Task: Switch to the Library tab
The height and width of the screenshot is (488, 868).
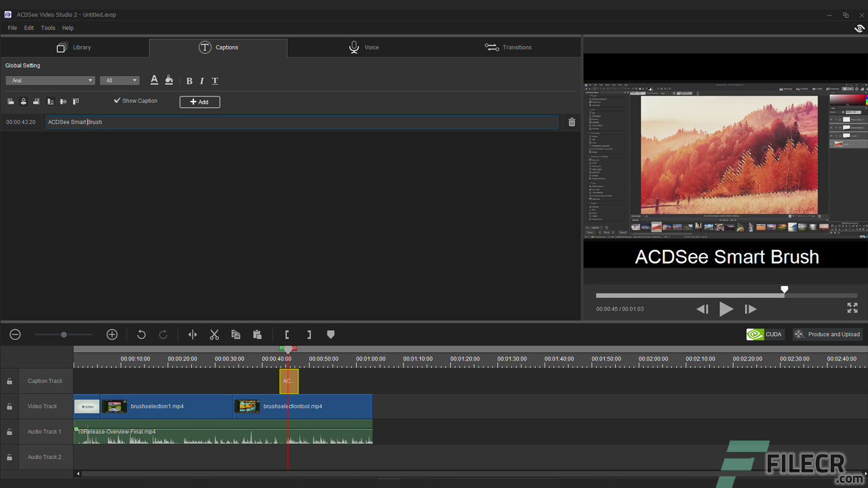Action: tap(75, 47)
